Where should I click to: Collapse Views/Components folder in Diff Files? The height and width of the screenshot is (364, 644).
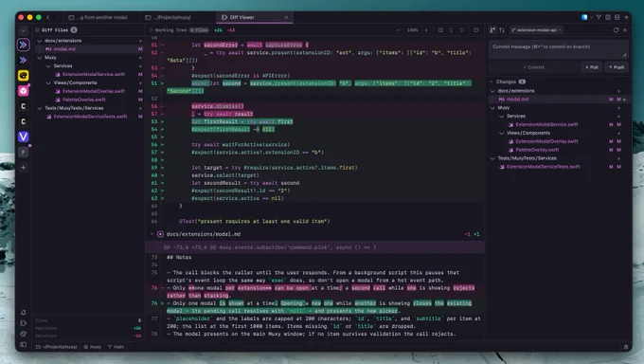click(48, 82)
